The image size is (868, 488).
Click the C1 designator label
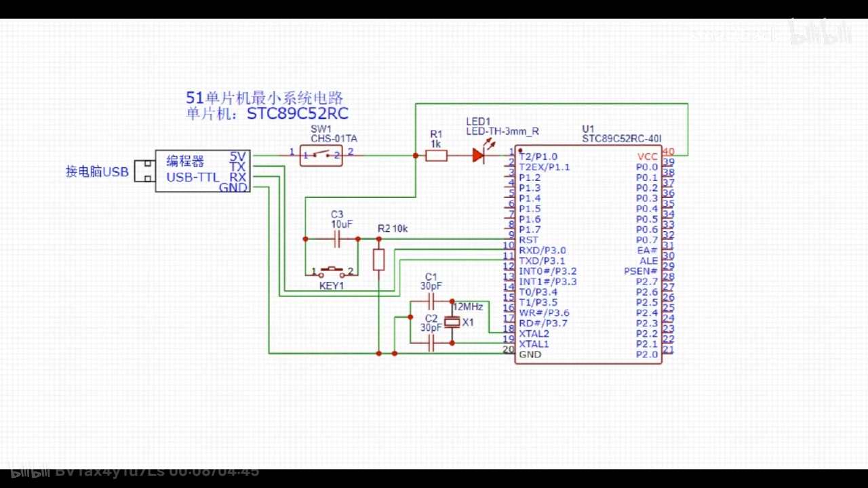[x=431, y=277]
